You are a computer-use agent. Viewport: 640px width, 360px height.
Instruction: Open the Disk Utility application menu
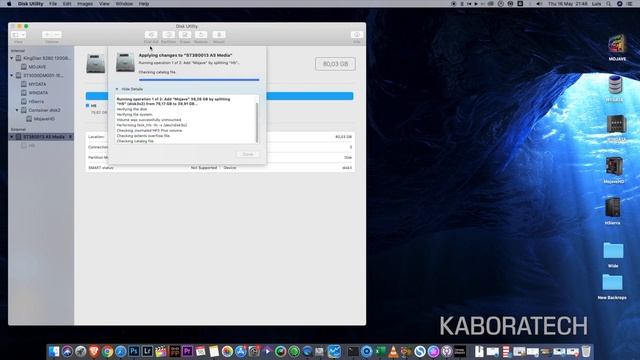30,4
